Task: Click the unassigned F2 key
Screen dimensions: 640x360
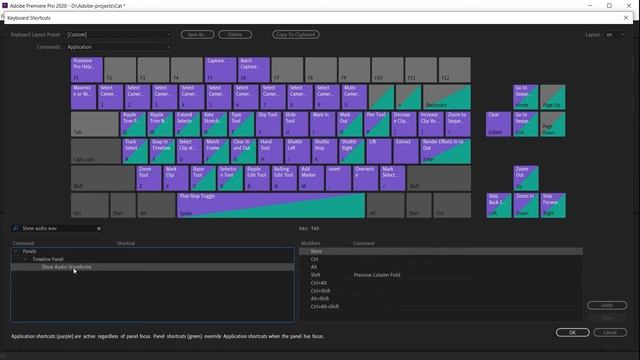Action: pos(120,70)
